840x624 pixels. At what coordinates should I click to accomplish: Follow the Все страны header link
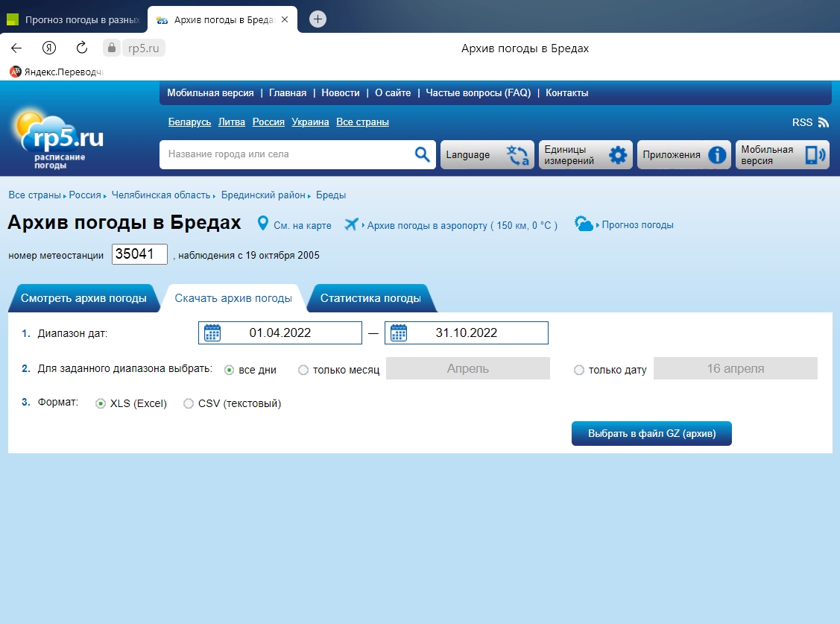tap(363, 122)
